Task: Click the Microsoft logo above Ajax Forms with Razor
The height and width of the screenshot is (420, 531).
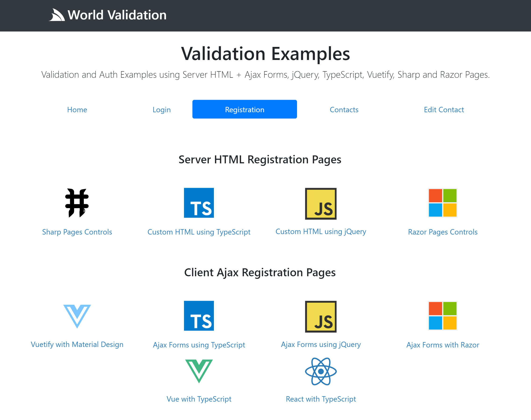Action: [442, 315]
